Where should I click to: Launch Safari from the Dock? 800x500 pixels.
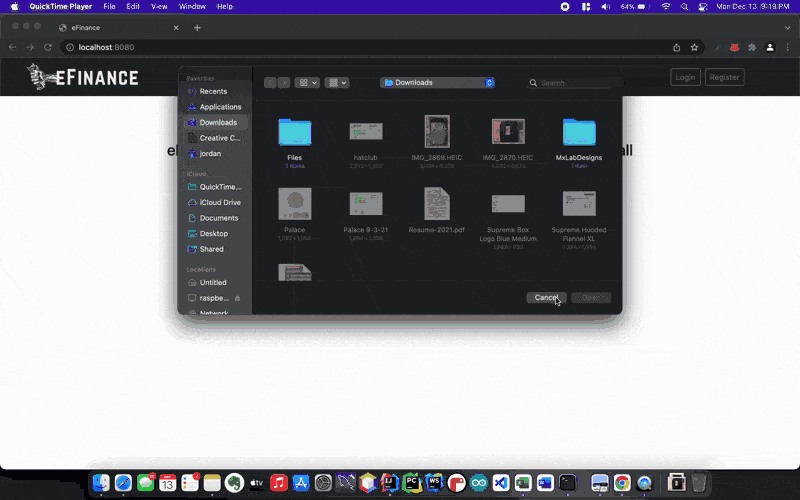tap(123, 483)
